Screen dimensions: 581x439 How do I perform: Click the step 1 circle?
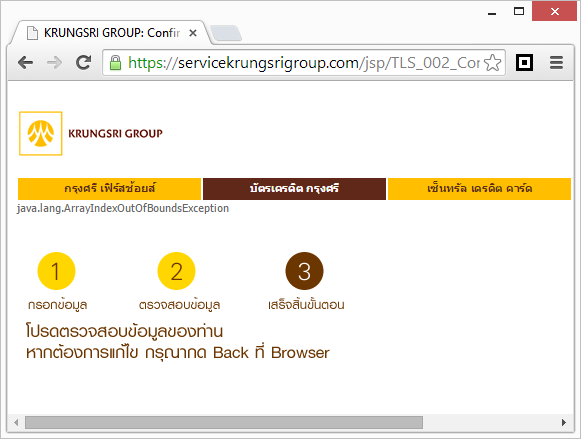[x=56, y=271]
